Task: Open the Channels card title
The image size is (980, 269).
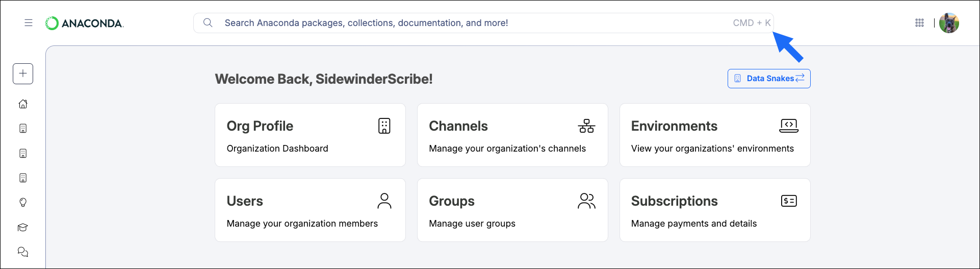Action: click(x=458, y=126)
